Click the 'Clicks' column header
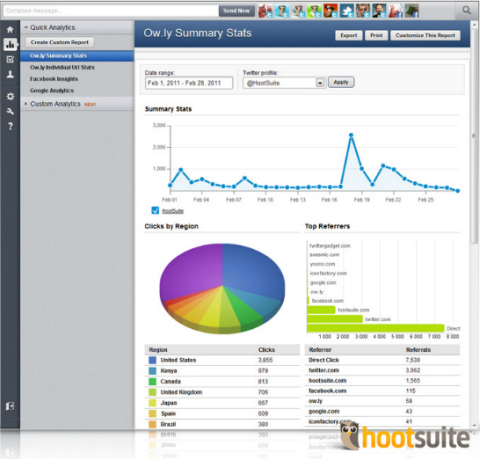Image resolution: width=480 pixels, height=459 pixels. 267,350
